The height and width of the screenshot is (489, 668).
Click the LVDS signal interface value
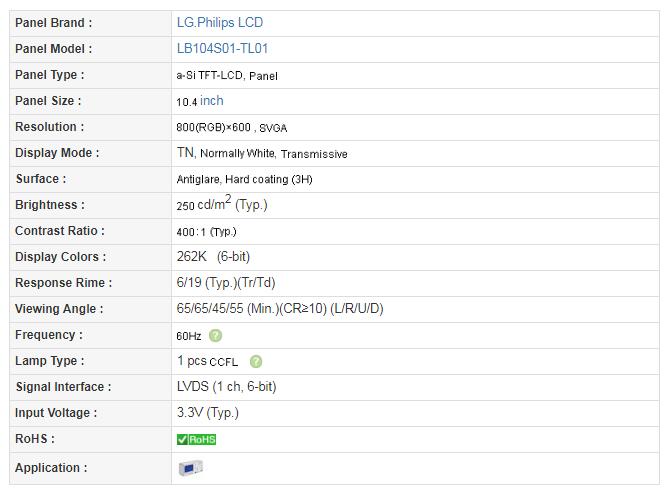click(226, 387)
